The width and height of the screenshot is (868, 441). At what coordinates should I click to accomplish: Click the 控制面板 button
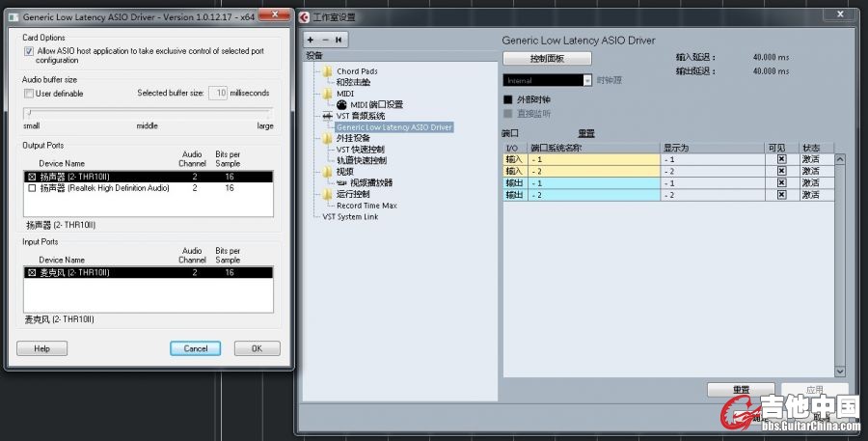547,58
